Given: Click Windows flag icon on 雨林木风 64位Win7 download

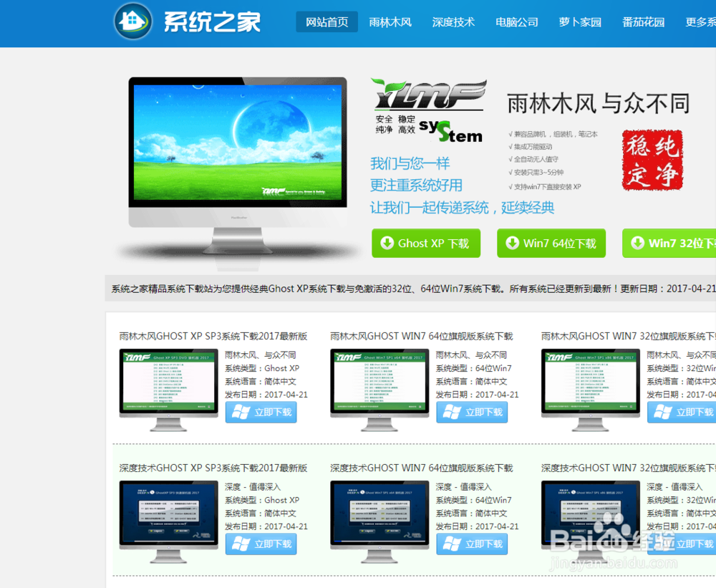Looking at the screenshot, I should point(452,412).
